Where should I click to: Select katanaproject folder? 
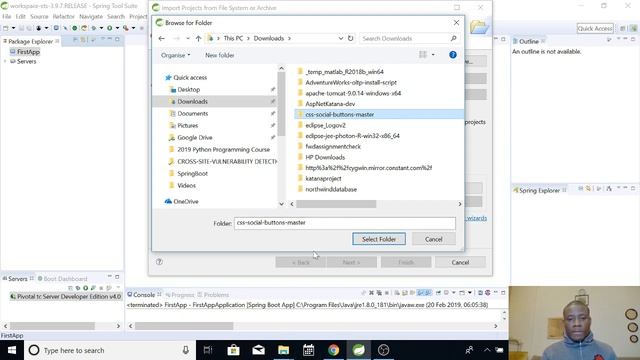click(323, 178)
